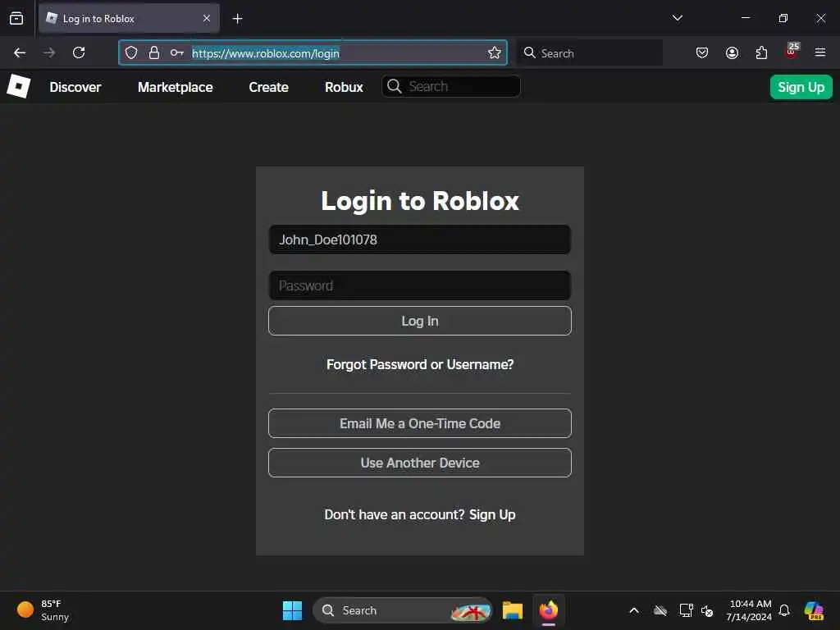840x630 pixels.
Task: Click the muted volume tray icon
Action: [x=707, y=610]
